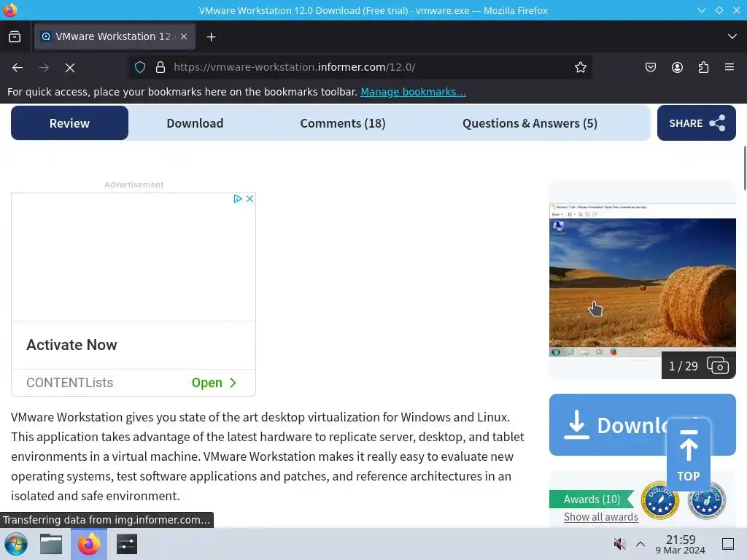The image size is (747, 560).
Task: Select the Review tab
Action: [69, 123]
